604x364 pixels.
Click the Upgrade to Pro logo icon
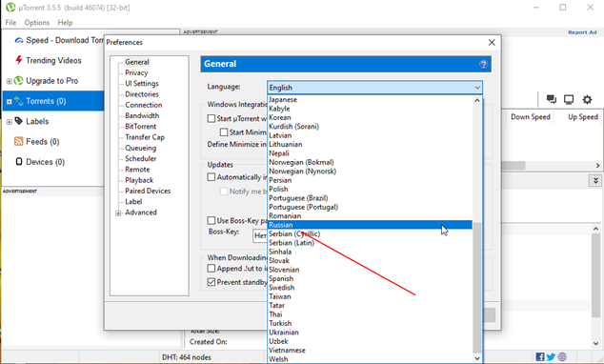click(18, 80)
